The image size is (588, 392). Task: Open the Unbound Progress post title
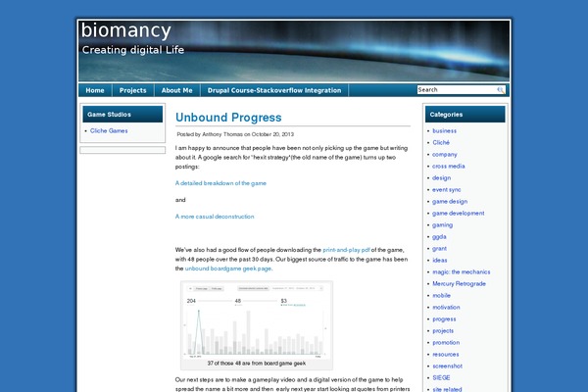[x=228, y=118]
